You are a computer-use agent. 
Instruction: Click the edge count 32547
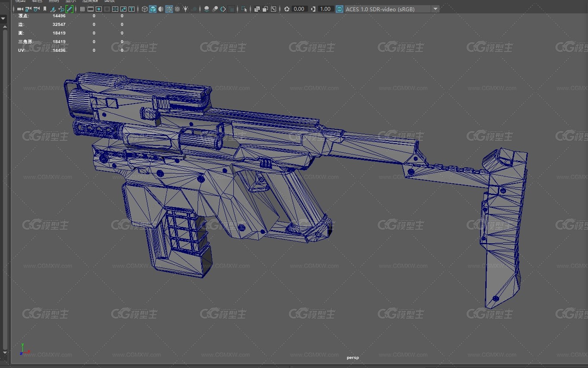tap(59, 25)
